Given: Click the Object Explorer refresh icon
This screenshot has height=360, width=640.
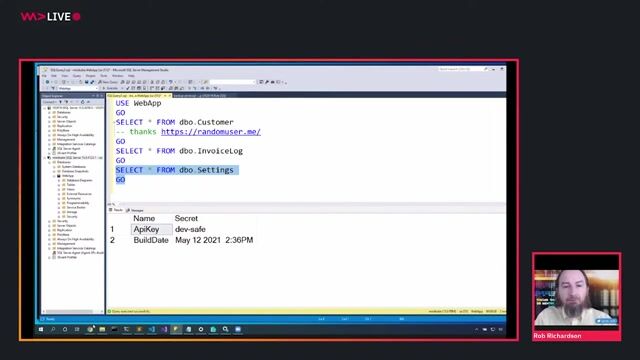Looking at the screenshot, I should coord(82,102).
